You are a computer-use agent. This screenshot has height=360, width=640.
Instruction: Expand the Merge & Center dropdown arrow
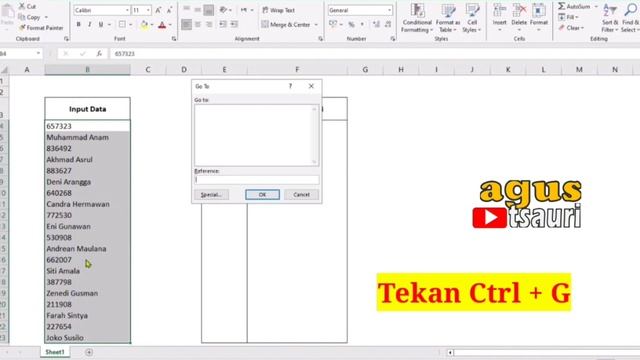click(316, 24)
